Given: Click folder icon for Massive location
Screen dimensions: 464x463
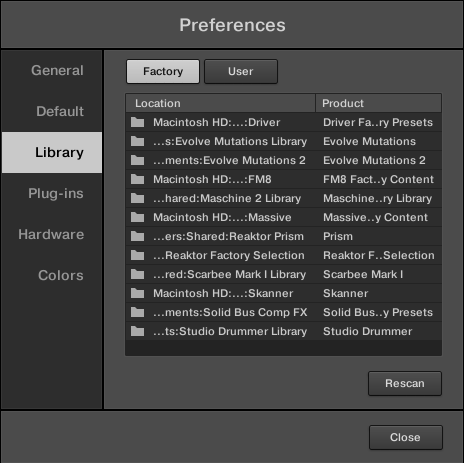Looking at the screenshot, I should pyautogui.click(x=137, y=217).
